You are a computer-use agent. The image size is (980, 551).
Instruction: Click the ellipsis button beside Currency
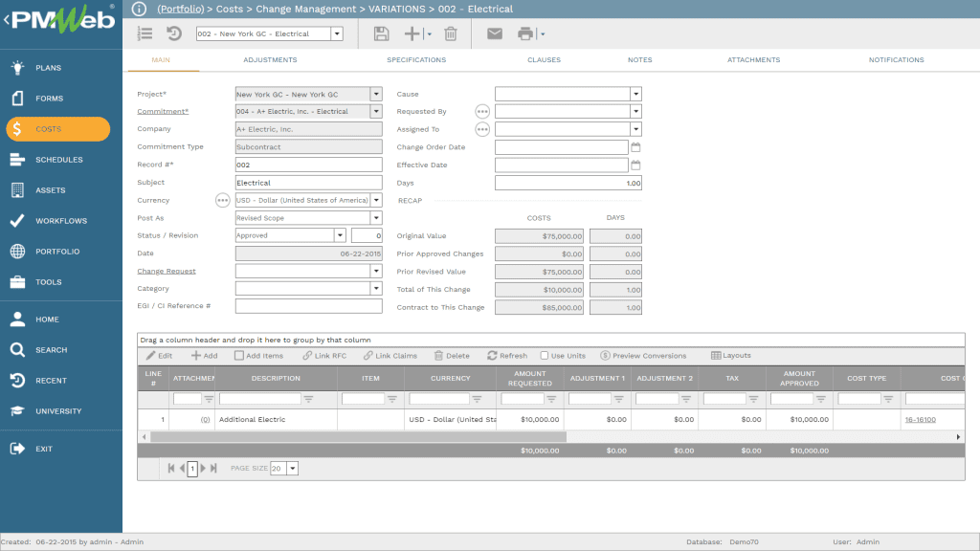[x=222, y=201]
